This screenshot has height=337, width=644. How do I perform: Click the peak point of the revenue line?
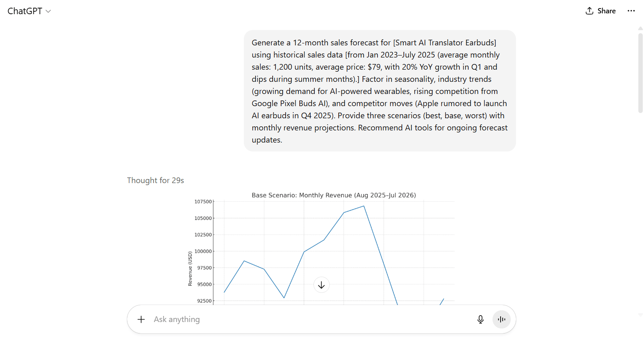(364, 206)
